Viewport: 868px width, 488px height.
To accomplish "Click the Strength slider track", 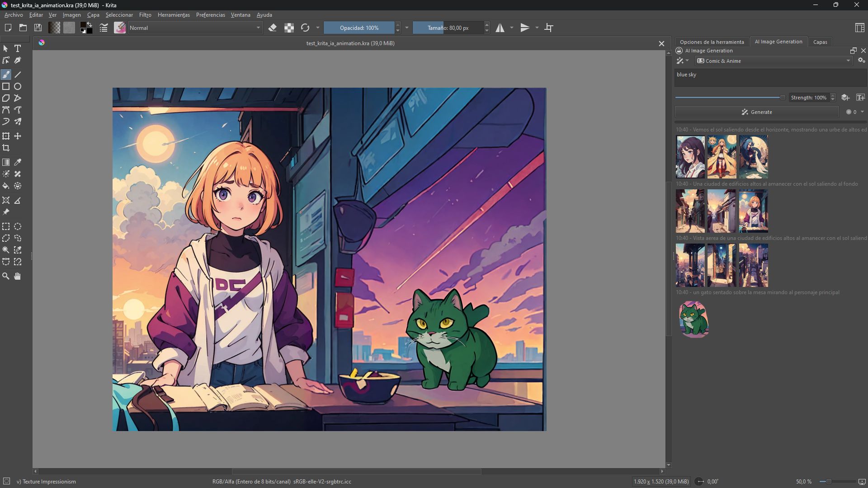I will click(x=730, y=98).
